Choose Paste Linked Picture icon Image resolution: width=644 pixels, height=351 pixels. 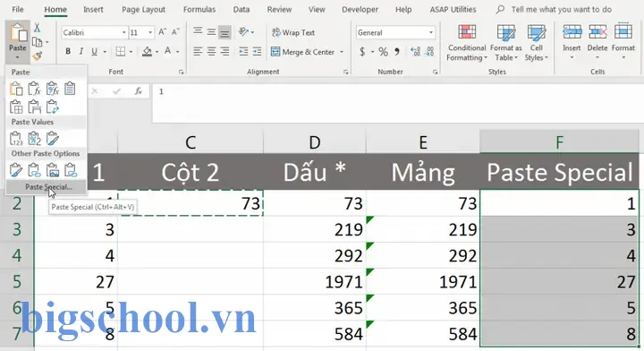(71, 170)
